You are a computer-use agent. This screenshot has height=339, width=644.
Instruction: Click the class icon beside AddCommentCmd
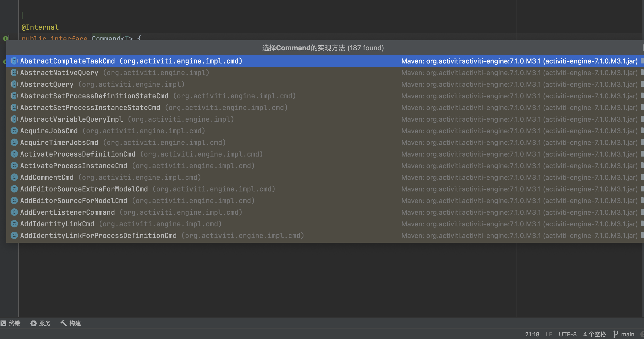14,177
